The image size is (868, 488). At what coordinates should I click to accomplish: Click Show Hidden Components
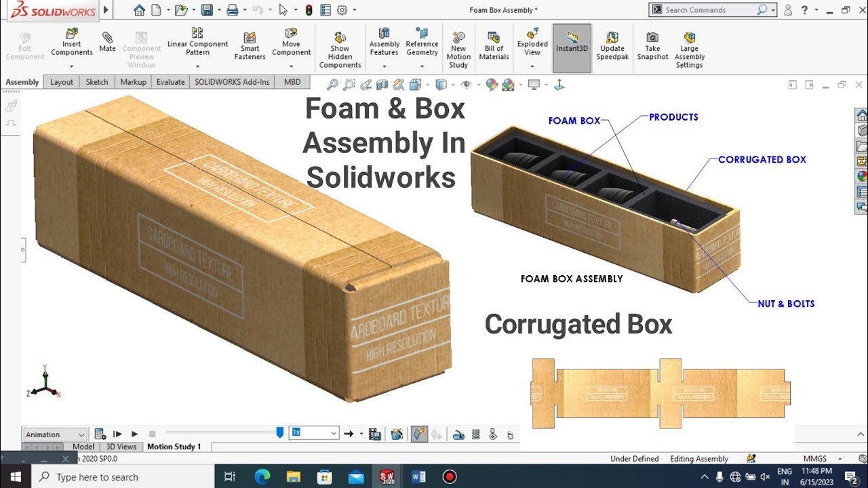pos(340,50)
